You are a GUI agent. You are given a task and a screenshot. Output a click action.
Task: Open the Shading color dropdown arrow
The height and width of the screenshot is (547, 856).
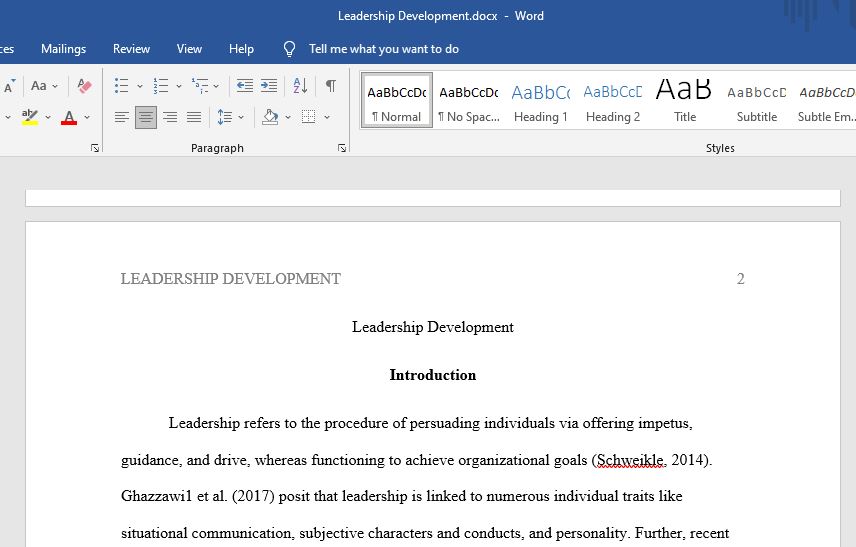pyautogui.click(x=288, y=117)
